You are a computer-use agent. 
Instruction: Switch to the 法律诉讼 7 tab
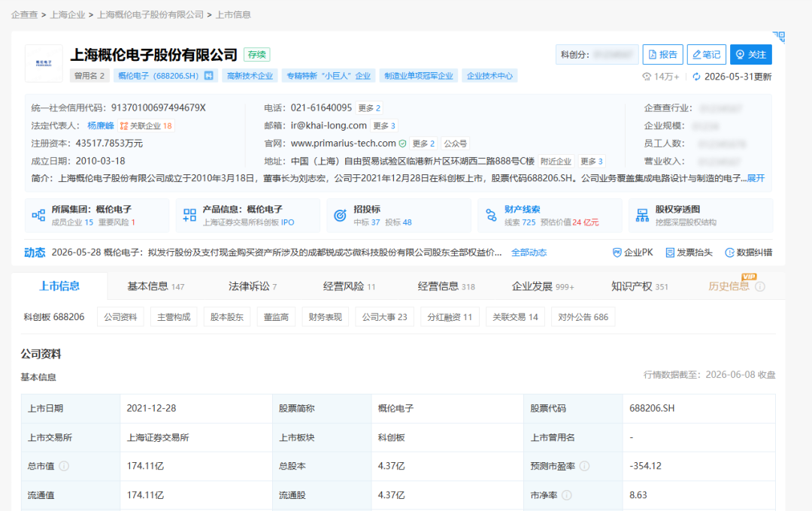[252, 286]
